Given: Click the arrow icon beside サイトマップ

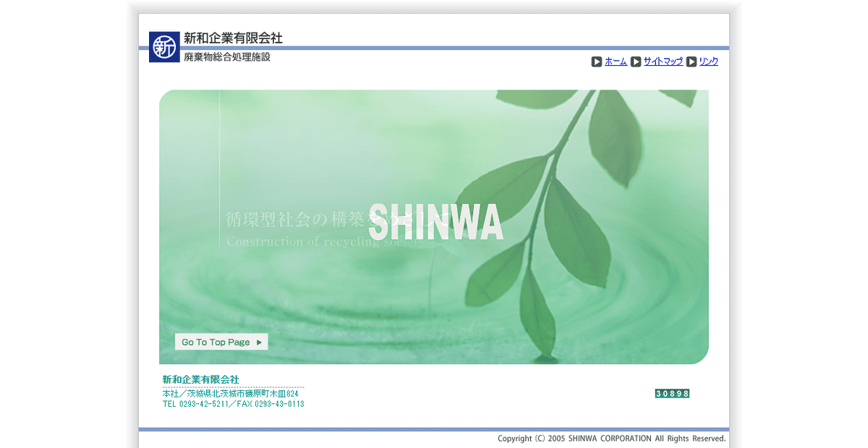Looking at the screenshot, I should (x=636, y=61).
